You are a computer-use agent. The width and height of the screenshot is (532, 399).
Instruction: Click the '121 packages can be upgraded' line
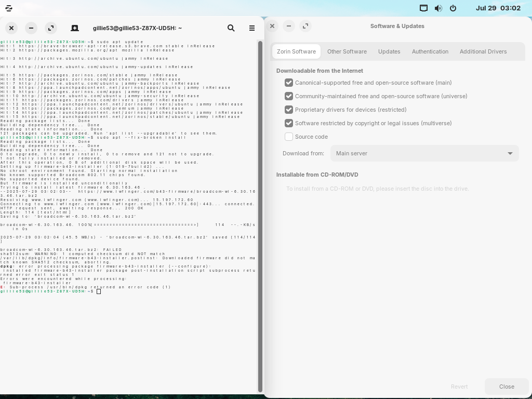point(109,134)
